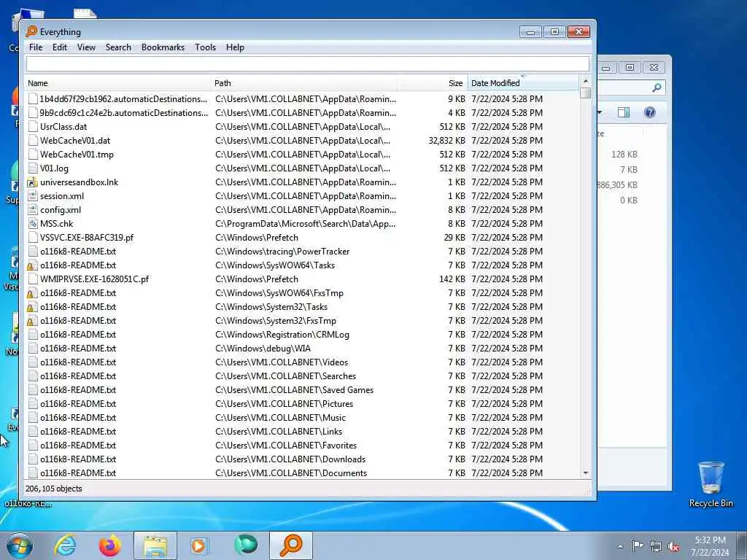Select the MSS.chk file icon
The image size is (747, 560).
pyautogui.click(x=32, y=223)
